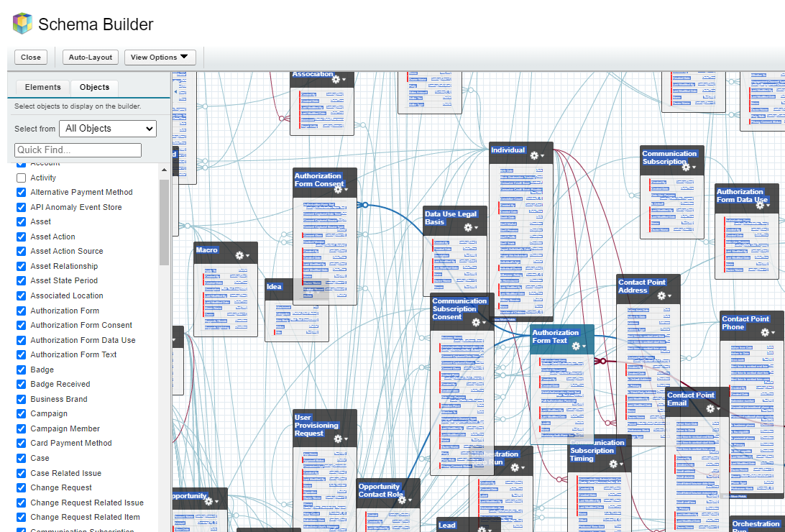
Task: Select Card Payment Method list entry
Action: (71, 444)
